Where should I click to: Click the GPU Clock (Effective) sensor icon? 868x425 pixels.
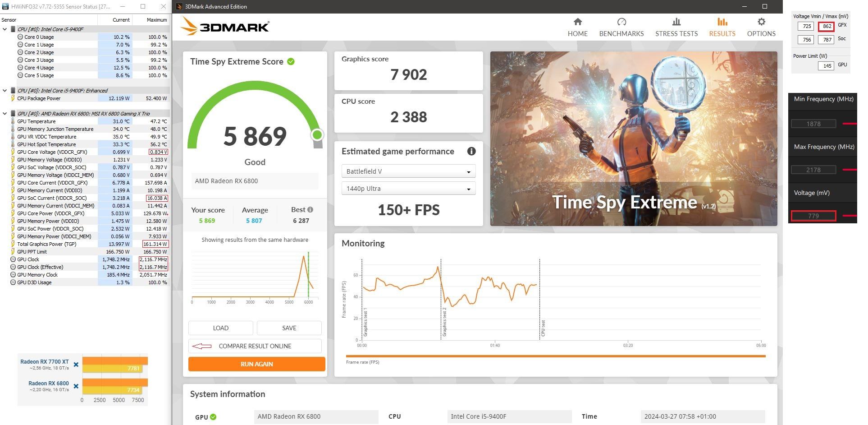tap(13, 267)
